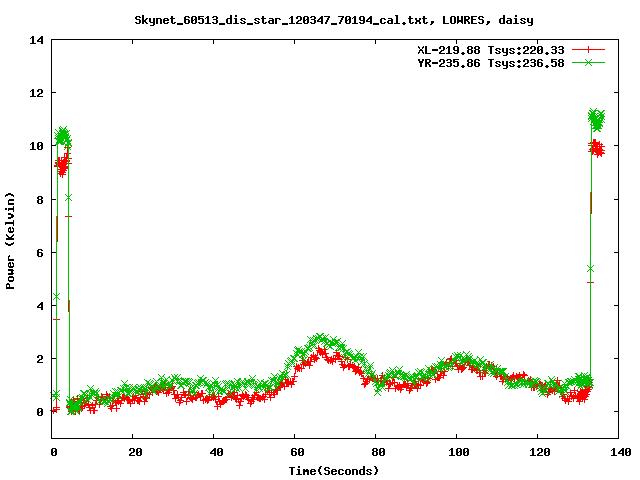The image size is (640, 480).
Task: Click the y-axis tick label 10
Action: [36, 146]
